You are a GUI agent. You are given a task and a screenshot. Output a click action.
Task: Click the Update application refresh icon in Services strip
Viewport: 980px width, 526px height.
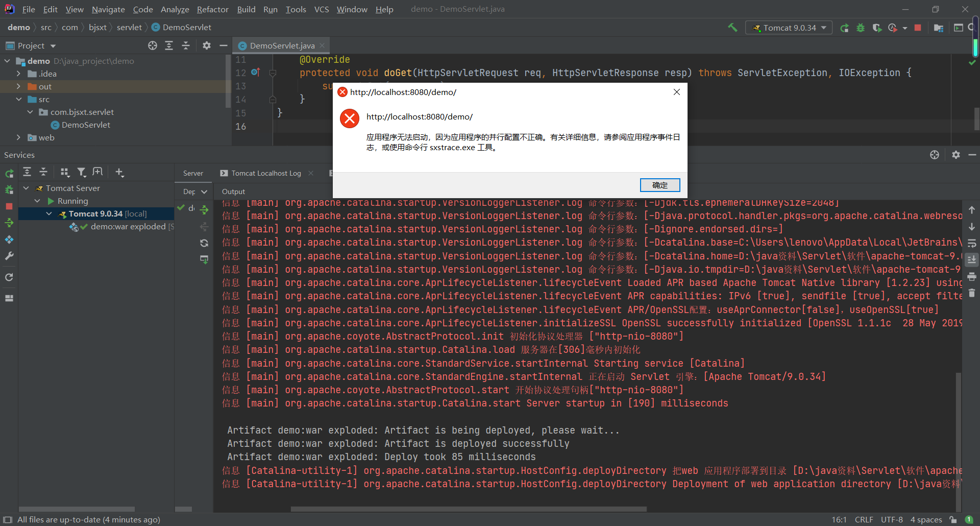(x=9, y=277)
